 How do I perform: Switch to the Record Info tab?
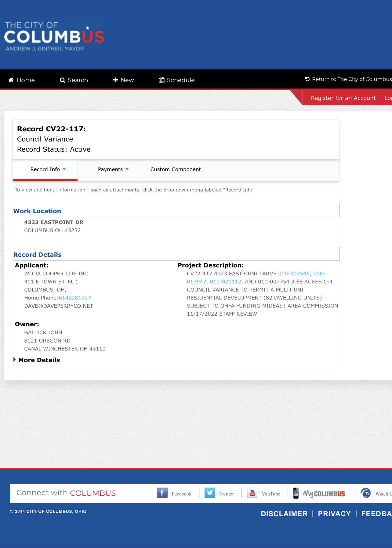pyautogui.click(x=45, y=169)
